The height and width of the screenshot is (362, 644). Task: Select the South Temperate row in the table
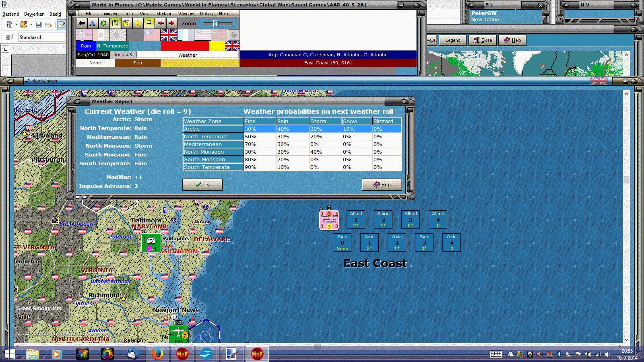[x=292, y=167]
